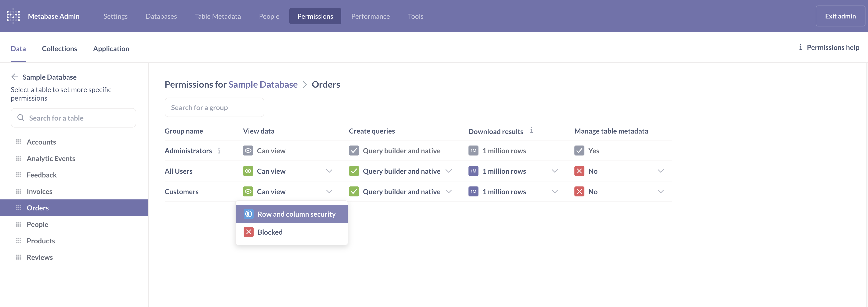Expand Customers Manage table metadata chevron
Viewport: 868px width, 307px height.
coord(660,191)
